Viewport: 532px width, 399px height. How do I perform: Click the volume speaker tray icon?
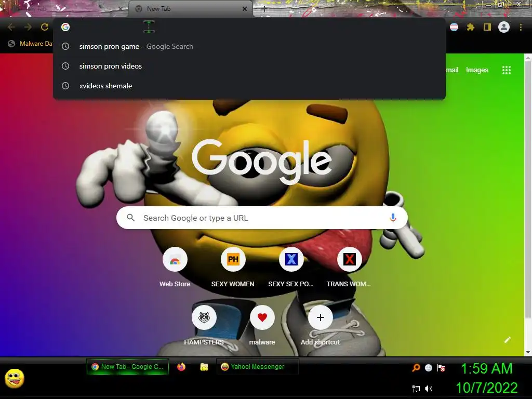(x=429, y=389)
